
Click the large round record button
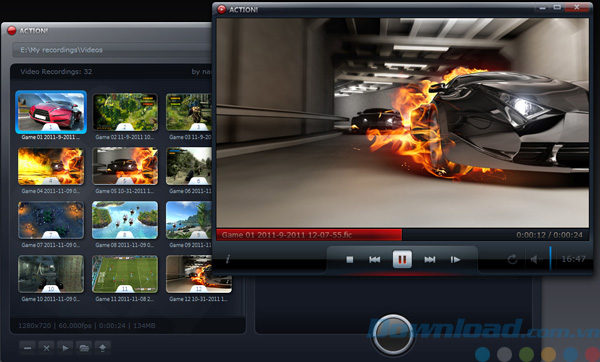pyautogui.click(x=392, y=335)
